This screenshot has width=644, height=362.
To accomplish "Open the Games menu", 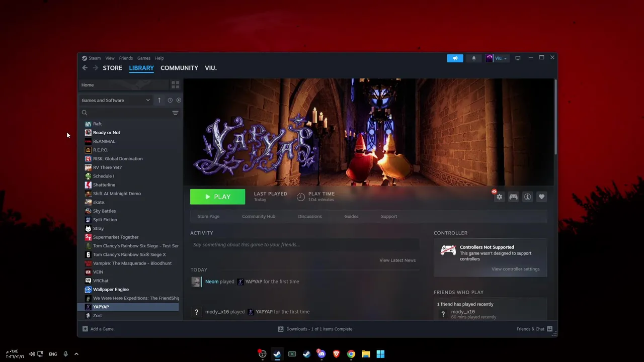I will pyautogui.click(x=144, y=58).
